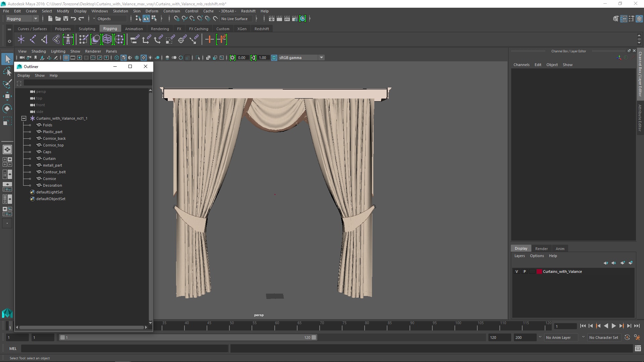Viewport: 644px width, 362px height.
Task: Select the Cornice_top node in Outliner
Action: pos(53,145)
